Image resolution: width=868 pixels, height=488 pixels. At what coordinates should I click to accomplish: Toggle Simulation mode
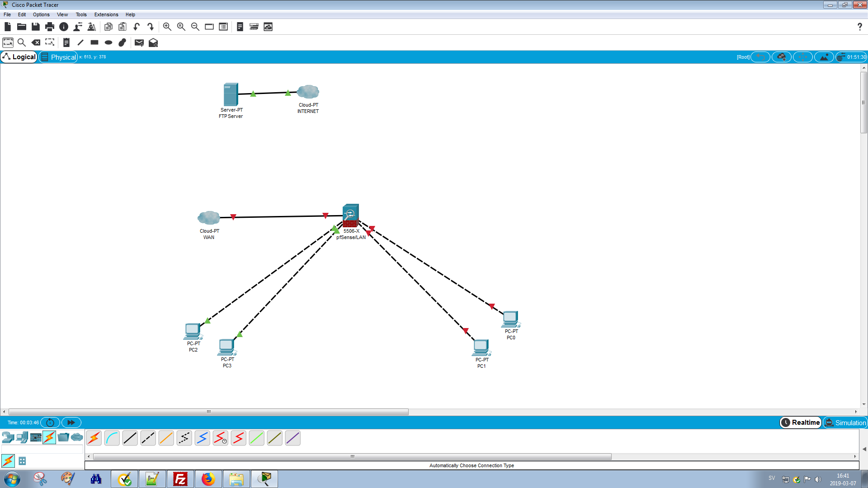click(x=845, y=422)
